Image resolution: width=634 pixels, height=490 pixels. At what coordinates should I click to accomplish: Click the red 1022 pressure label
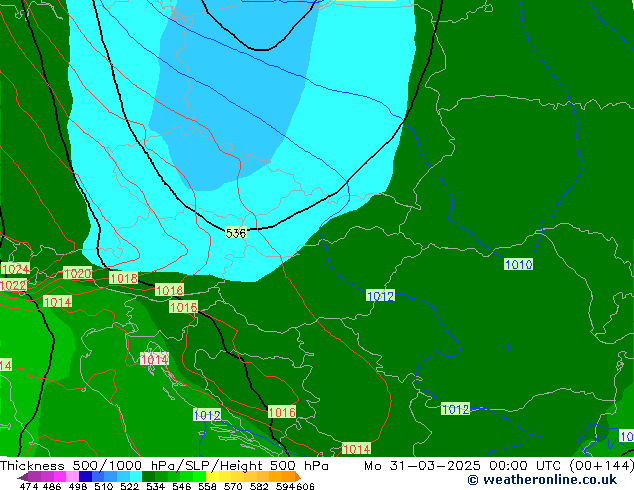tap(13, 285)
